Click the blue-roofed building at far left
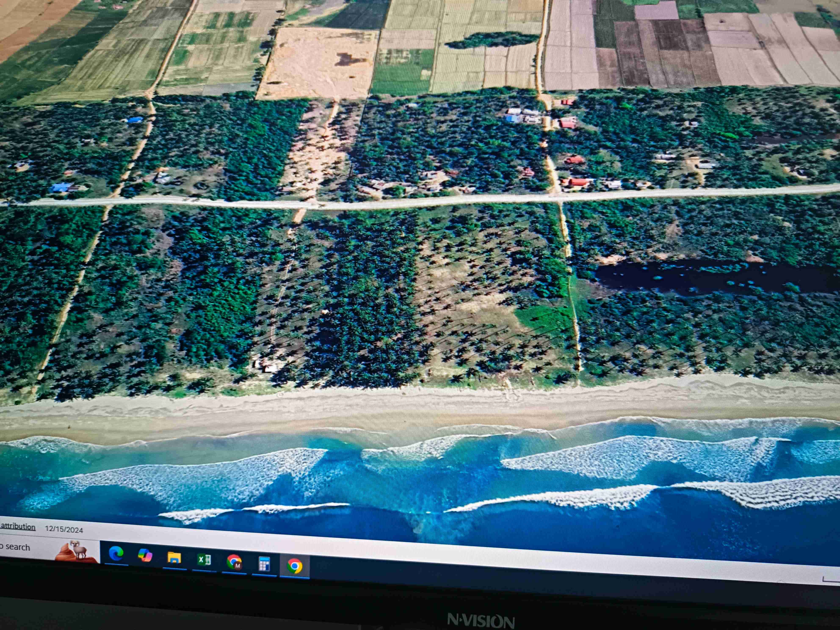This screenshot has height=630, width=840. point(61,187)
